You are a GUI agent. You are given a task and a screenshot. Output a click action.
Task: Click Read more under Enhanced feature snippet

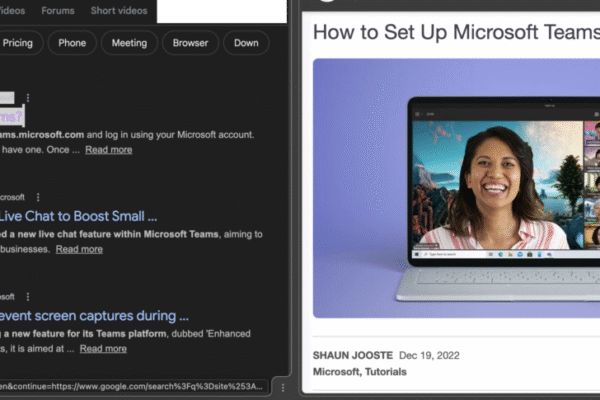coord(103,349)
